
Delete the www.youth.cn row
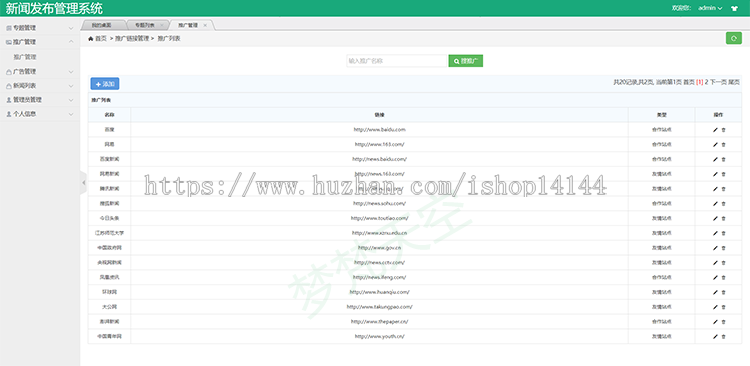click(x=723, y=337)
